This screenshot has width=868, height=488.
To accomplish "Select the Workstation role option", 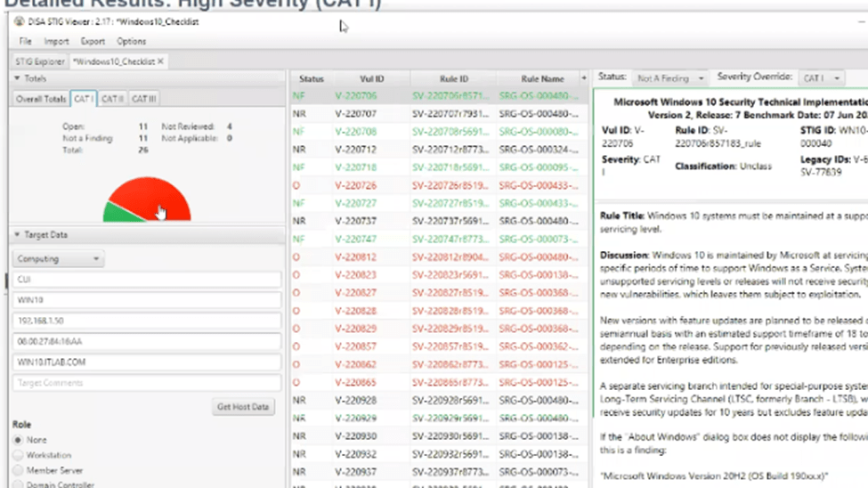I will (x=18, y=455).
